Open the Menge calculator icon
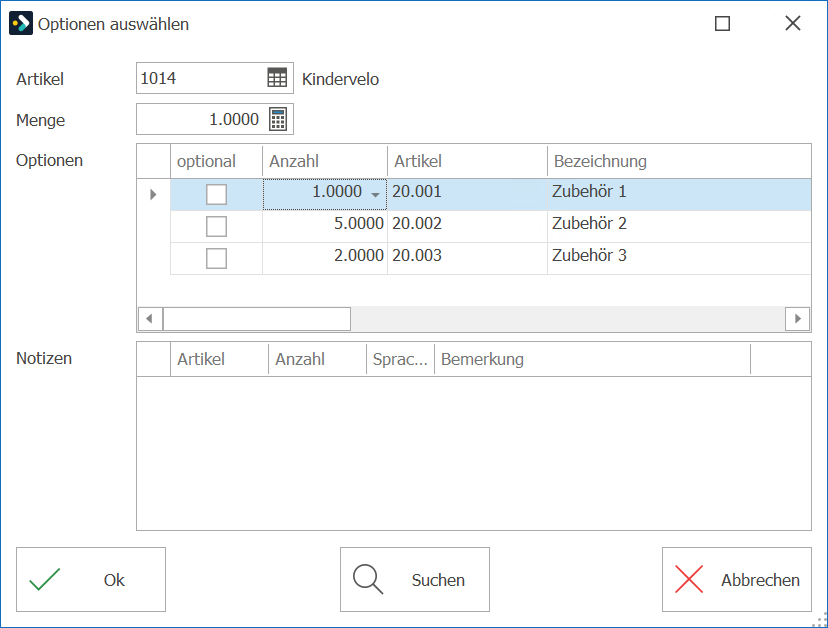The image size is (828, 628). [x=278, y=119]
